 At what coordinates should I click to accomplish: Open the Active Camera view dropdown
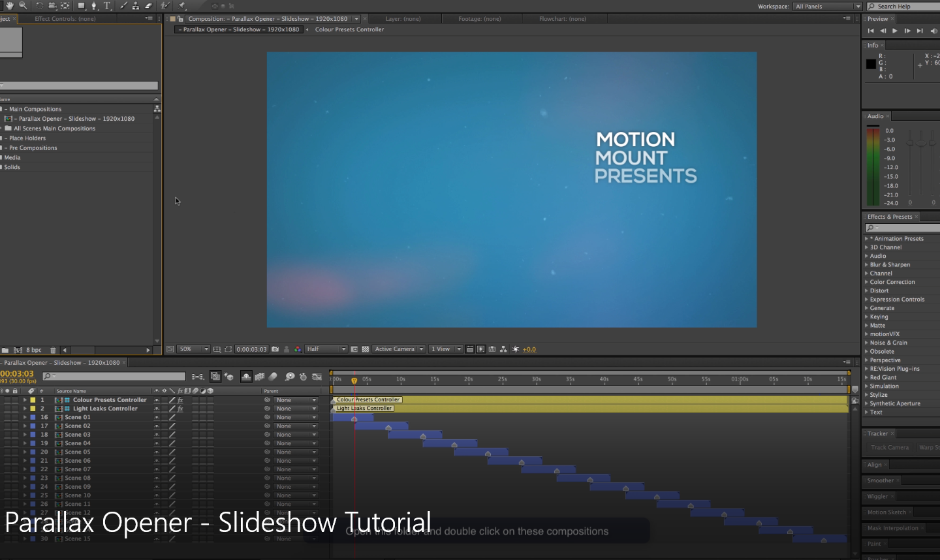click(x=398, y=349)
